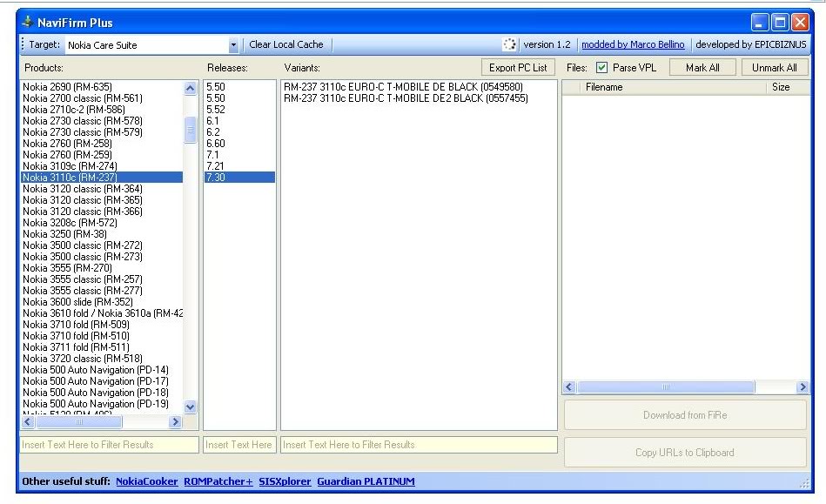Click the Mark All button
Screen dimensions: 826x504
pyautogui.click(x=702, y=67)
